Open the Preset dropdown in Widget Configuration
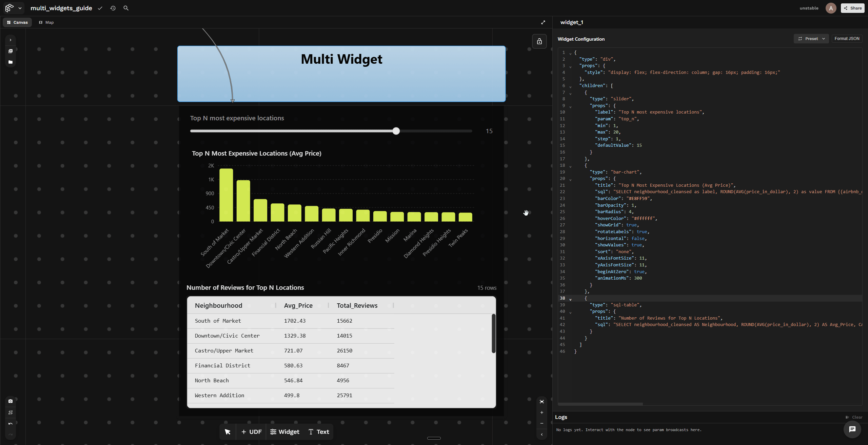 (811, 38)
